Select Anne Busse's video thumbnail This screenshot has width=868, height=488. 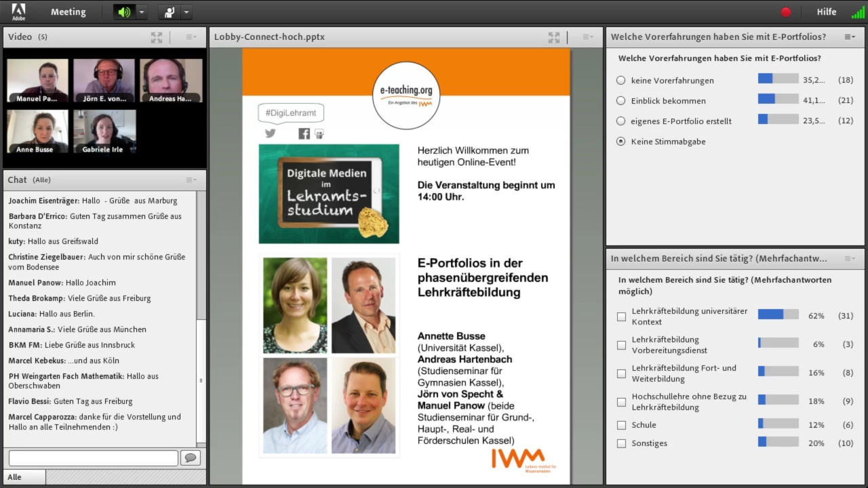[x=37, y=131]
